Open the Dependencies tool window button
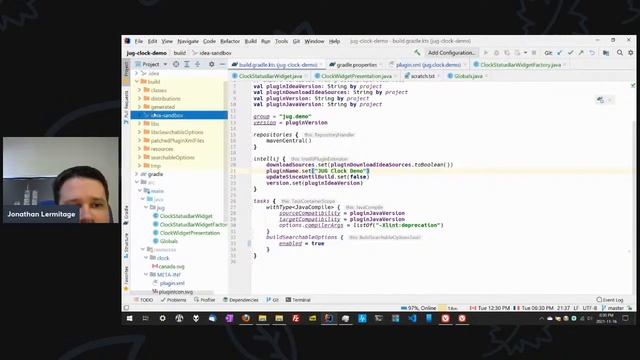The width and height of the screenshot is (640, 360). coord(241,300)
